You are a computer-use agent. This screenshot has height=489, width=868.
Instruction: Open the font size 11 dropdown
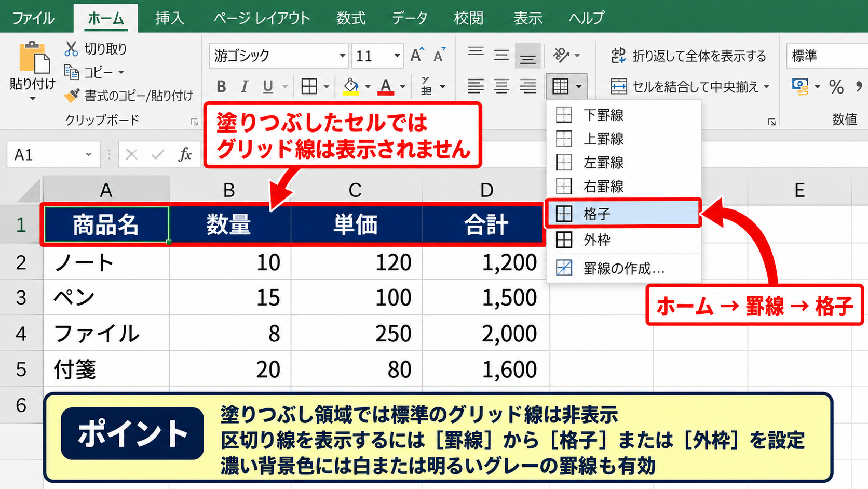pos(397,56)
